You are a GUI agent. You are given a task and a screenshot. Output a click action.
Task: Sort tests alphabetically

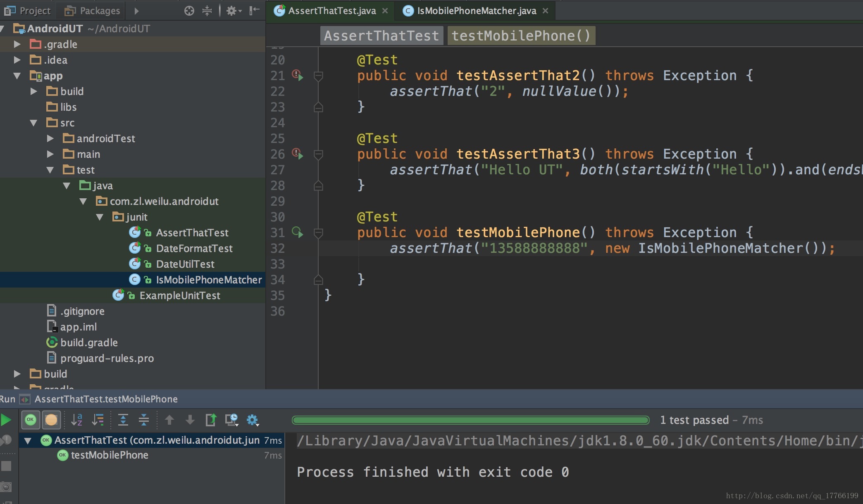[x=77, y=420]
